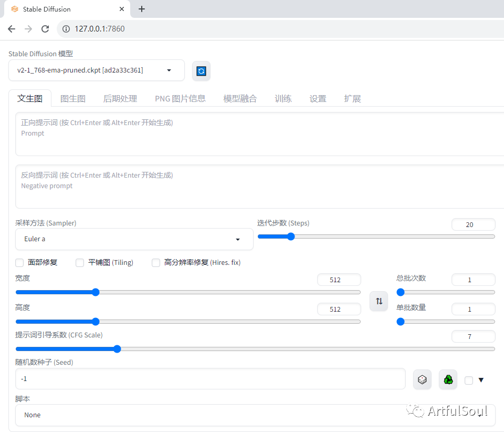This screenshot has width=504, height=432.
Task: Open the 设置 settings tab
Action: [x=318, y=98]
